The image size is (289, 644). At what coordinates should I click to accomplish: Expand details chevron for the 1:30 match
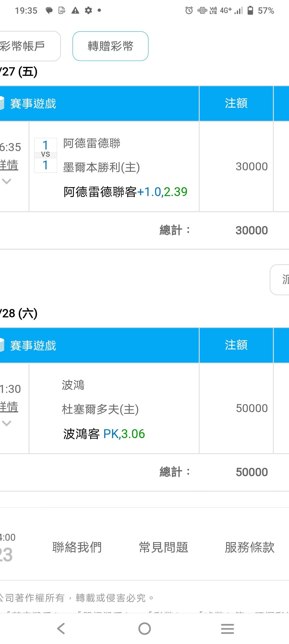(7, 423)
